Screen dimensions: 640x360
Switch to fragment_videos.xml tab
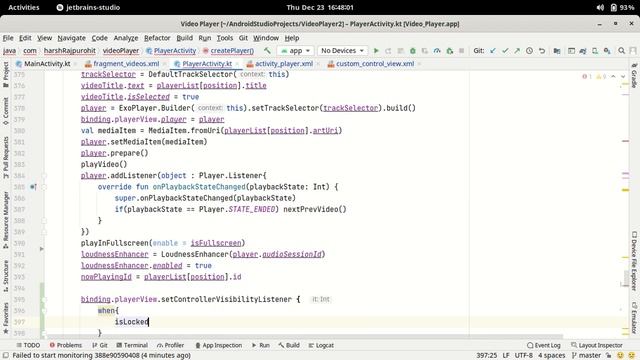coord(122,64)
